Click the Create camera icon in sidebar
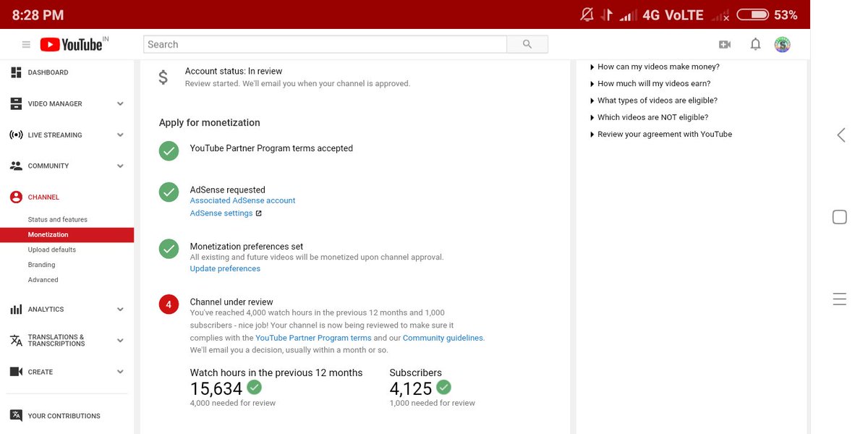The image size is (868, 434). [x=16, y=372]
